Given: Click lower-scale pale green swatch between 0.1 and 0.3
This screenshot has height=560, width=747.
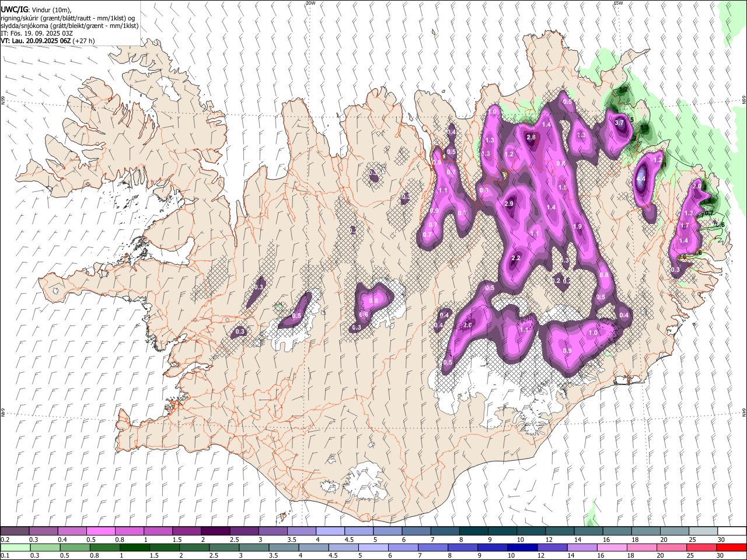Looking at the screenshot, I should click(x=15, y=547).
